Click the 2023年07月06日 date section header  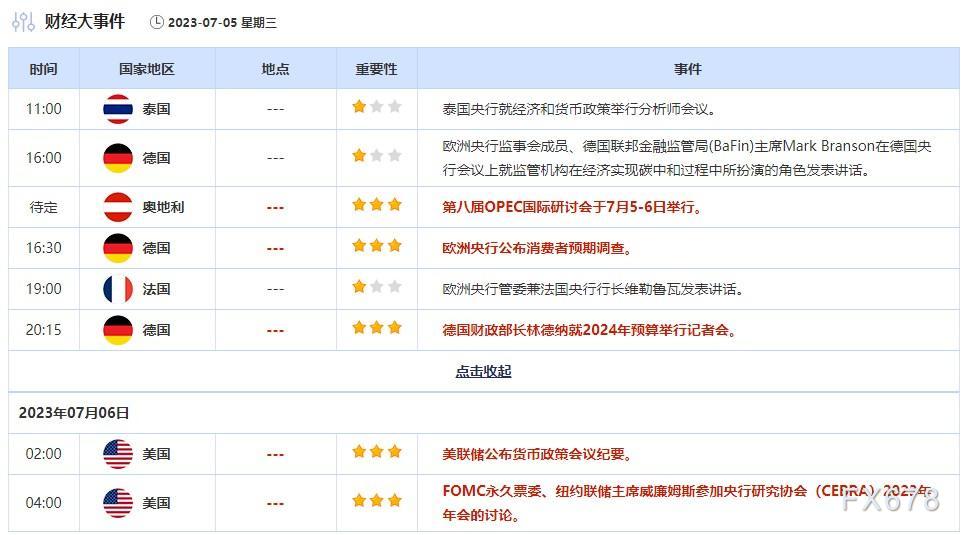pos(74,412)
